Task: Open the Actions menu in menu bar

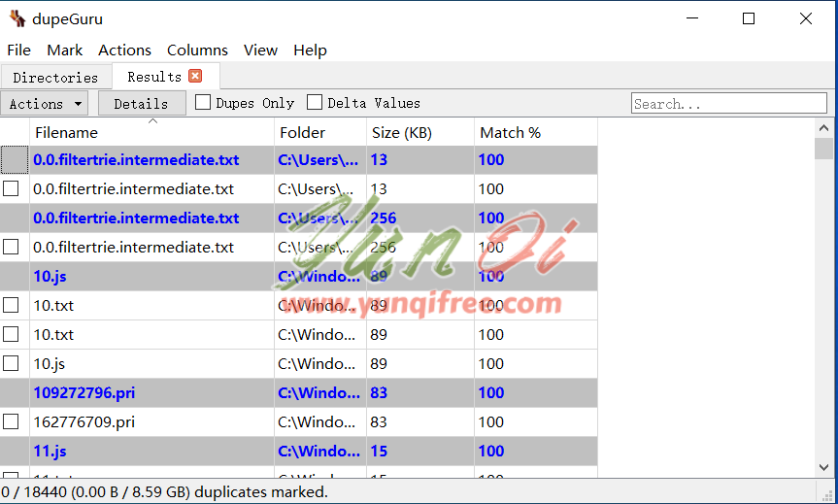Action: pos(124,50)
